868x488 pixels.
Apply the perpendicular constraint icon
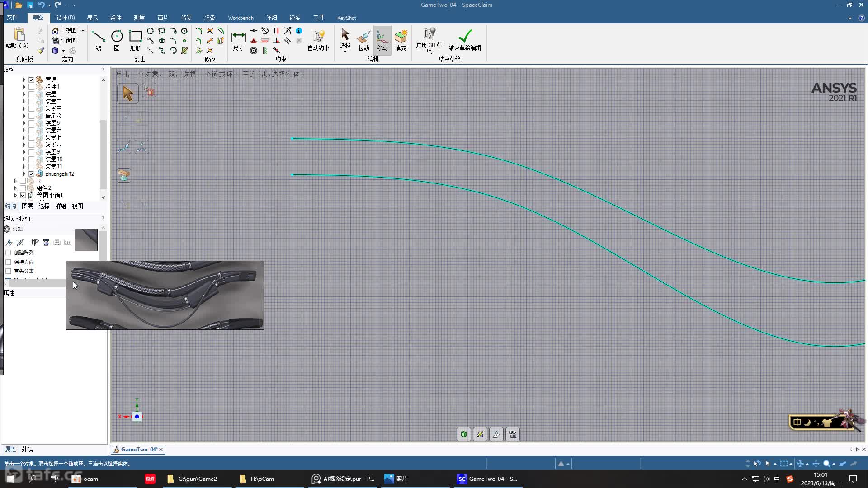276,41
